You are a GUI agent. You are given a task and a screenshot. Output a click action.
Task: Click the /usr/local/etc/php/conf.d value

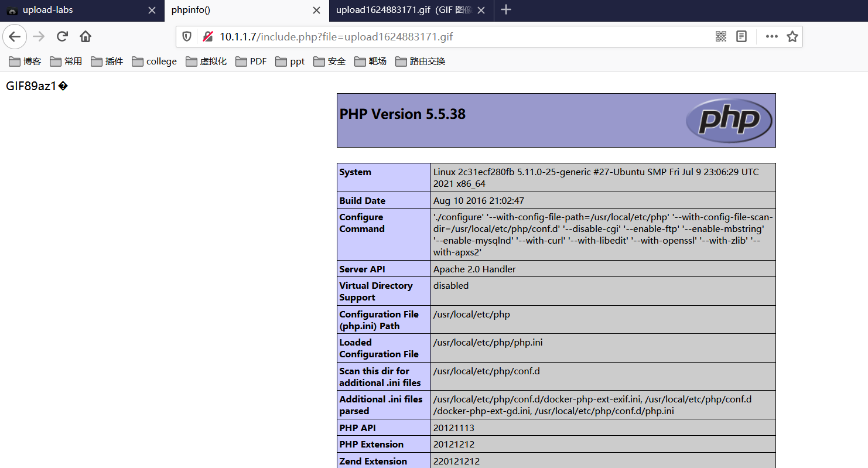(x=487, y=371)
